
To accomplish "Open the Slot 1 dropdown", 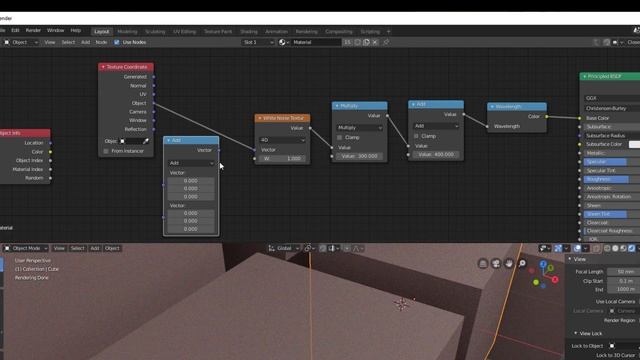I will pyautogui.click(x=258, y=42).
